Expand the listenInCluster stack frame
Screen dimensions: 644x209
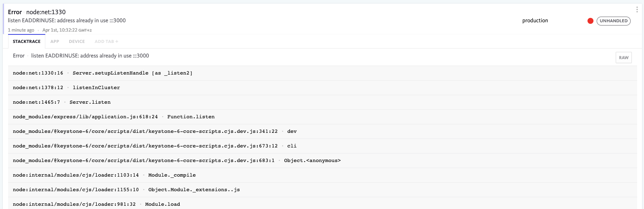322,87
